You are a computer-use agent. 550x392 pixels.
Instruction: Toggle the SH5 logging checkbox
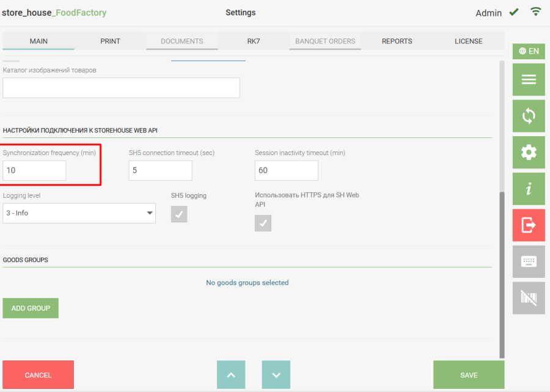[179, 214]
